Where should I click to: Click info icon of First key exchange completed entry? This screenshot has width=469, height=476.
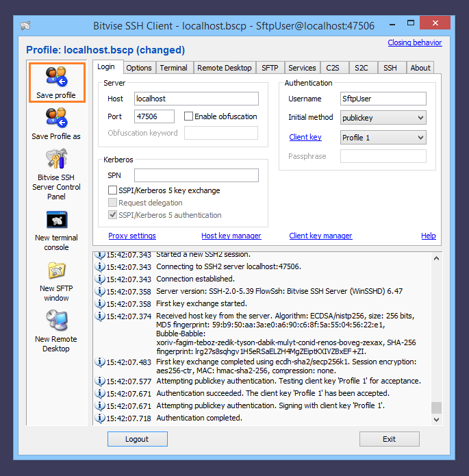(x=99, y=362)
